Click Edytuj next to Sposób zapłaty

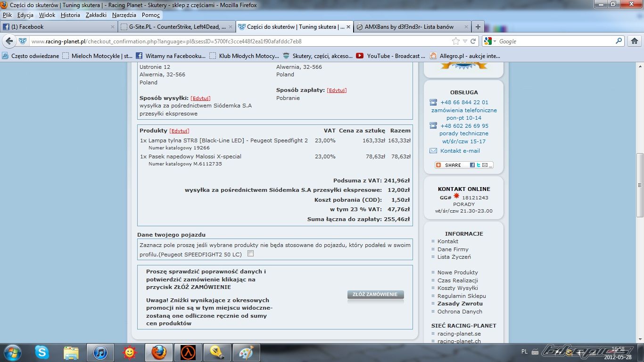tap(337, 90)
